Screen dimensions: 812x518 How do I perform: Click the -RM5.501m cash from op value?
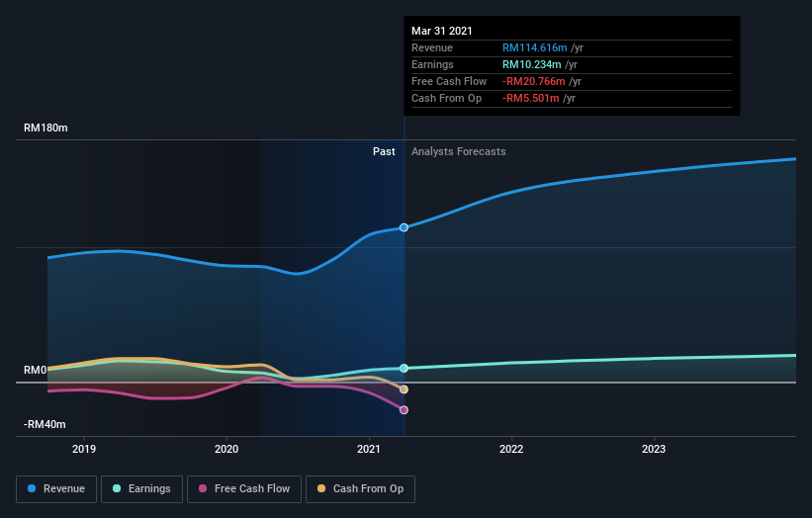[x=530, y=98]
